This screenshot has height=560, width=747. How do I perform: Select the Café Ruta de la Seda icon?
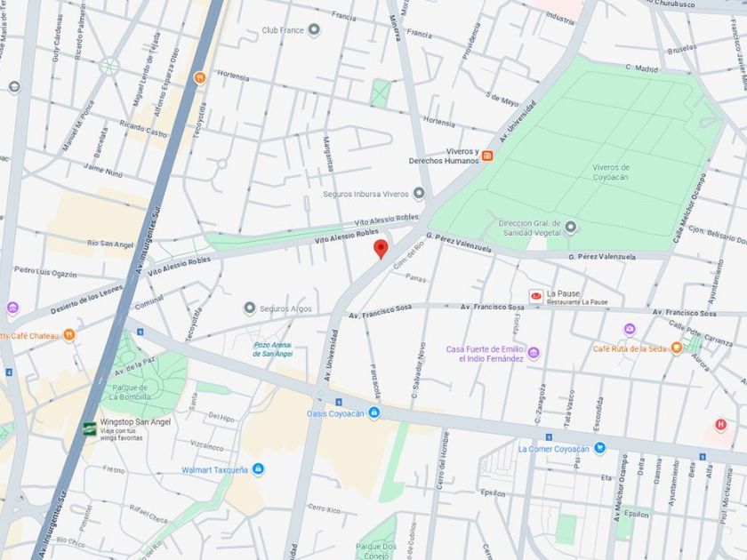click(676, 348)
